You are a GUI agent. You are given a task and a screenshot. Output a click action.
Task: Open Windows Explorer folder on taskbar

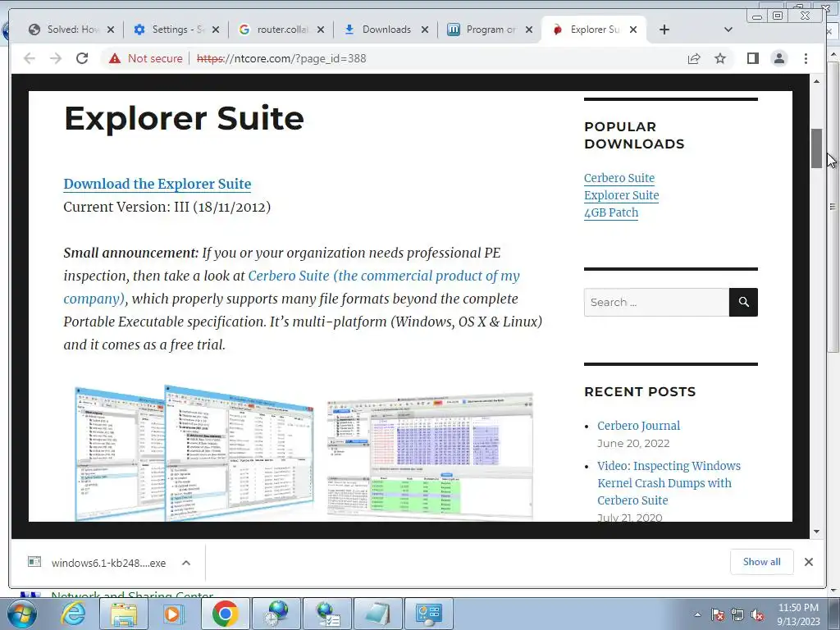(x=124, y=614)
